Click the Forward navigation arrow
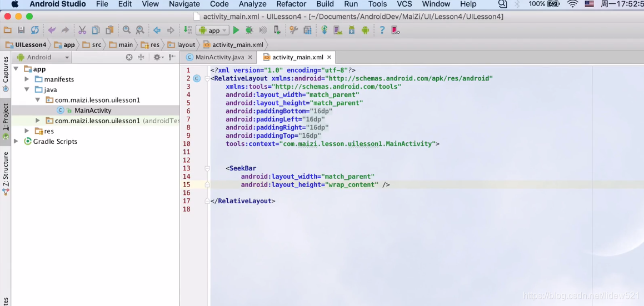Viewport: 644px width, 306px height. (x=171, y=30)
